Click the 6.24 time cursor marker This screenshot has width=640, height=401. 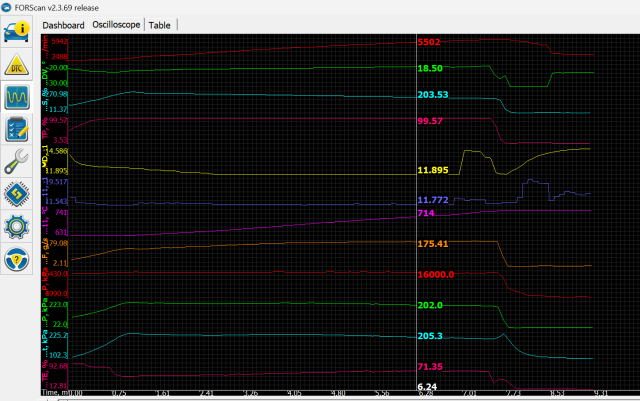[426, 385]
